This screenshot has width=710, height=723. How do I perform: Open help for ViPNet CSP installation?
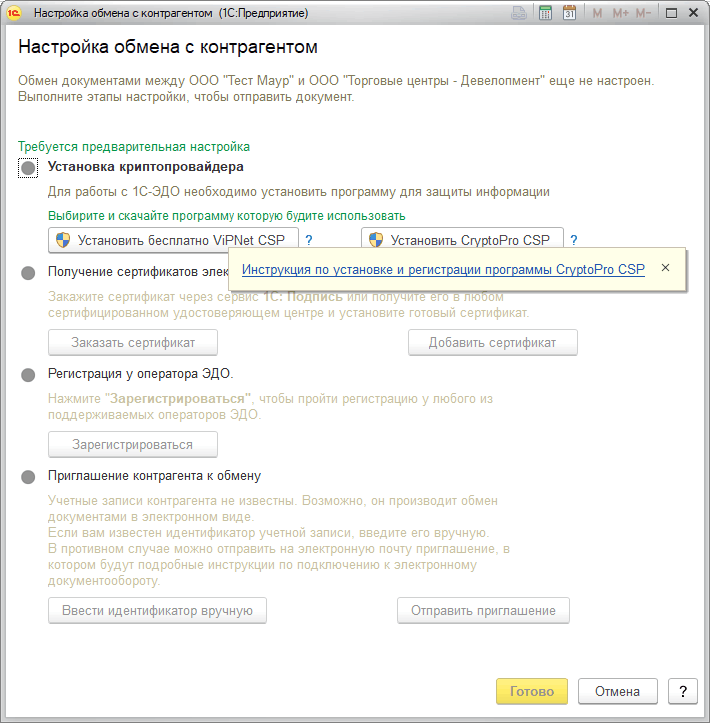click(309, 240)
